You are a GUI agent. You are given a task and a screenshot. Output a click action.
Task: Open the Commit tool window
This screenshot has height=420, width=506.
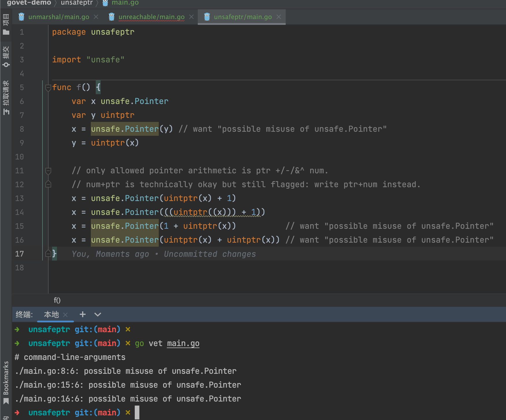6,57
